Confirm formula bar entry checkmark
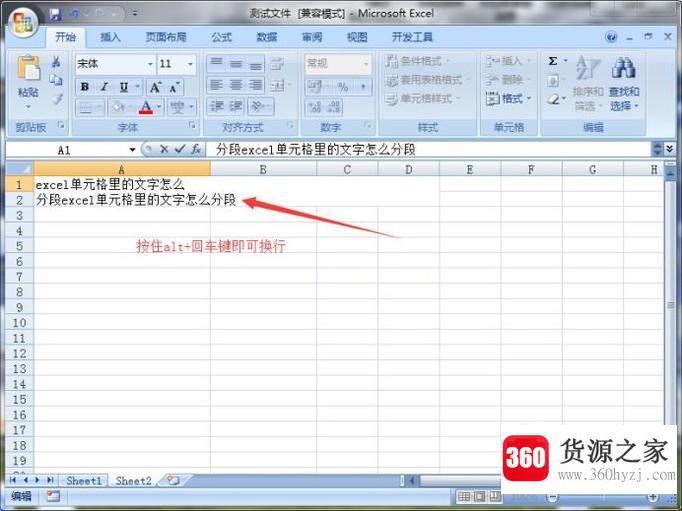This screenshot has width=682, height=511. pos(180,150)
